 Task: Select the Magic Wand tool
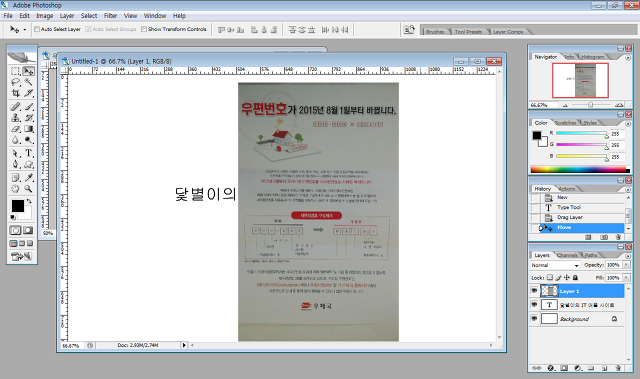pyautogui.click(x=28, y=82)
